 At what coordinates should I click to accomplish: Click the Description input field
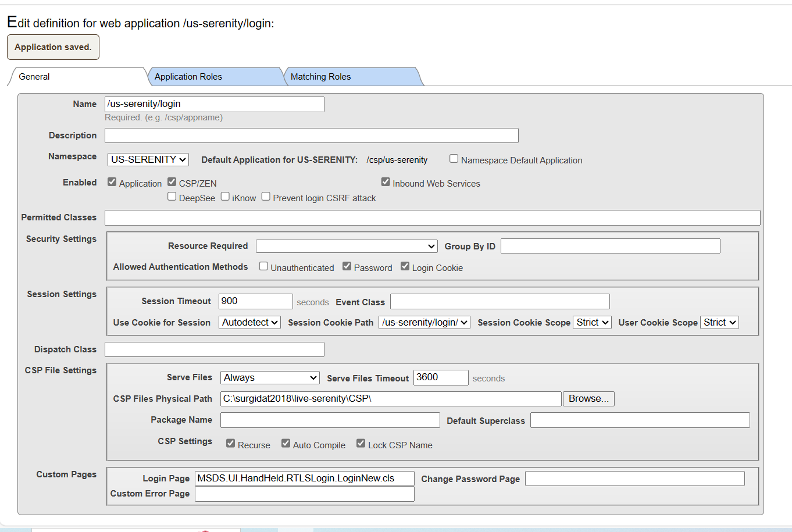coord(312,135)
